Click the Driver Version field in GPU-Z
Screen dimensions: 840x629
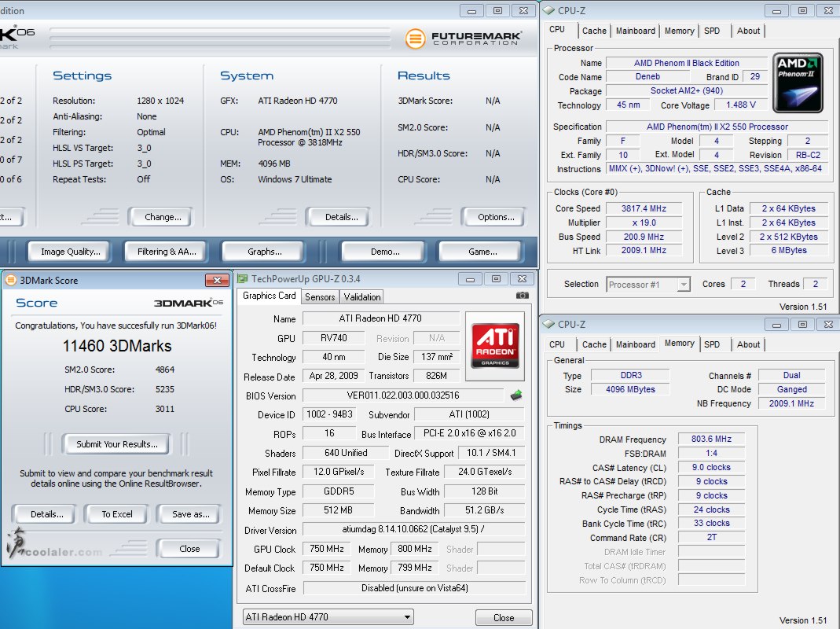coord(413,529)
